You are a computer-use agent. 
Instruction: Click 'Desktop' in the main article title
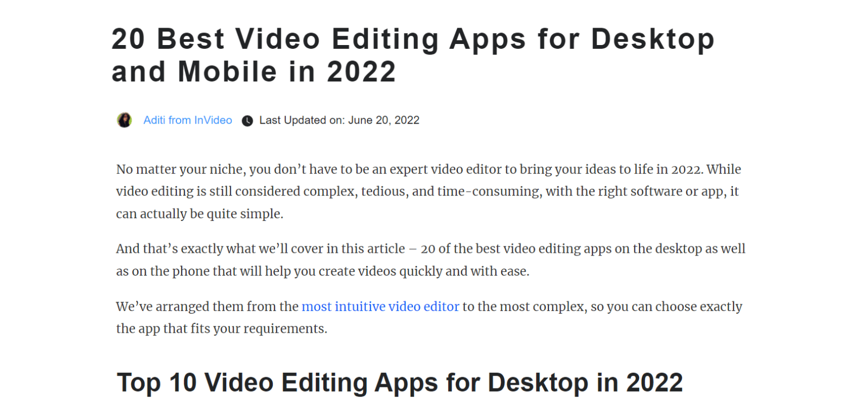653,39
